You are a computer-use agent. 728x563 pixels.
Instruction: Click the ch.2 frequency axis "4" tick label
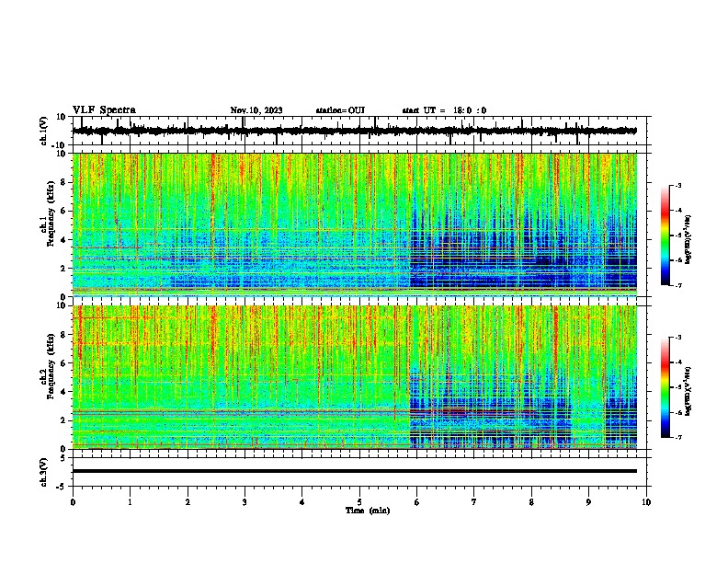coord(64,392)
